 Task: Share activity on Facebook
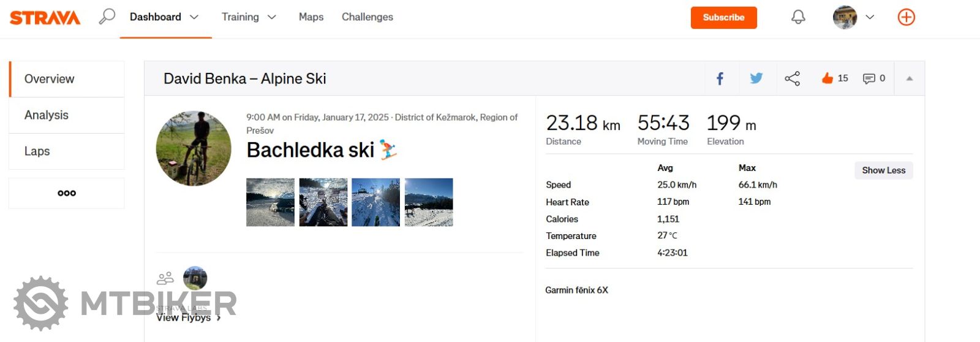click(x=720, y=78)
